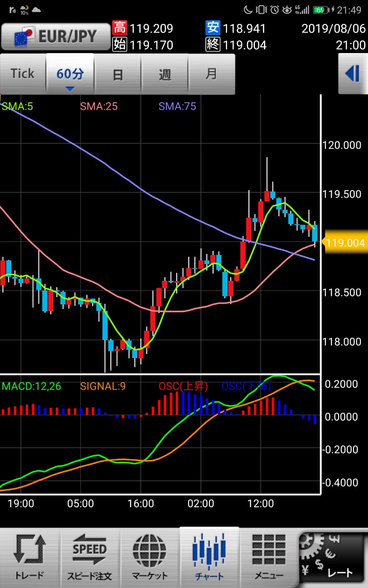Tap the 21:00 candle time in header
The height and width of the screenshot is (588, 368).
coord(352,45)
